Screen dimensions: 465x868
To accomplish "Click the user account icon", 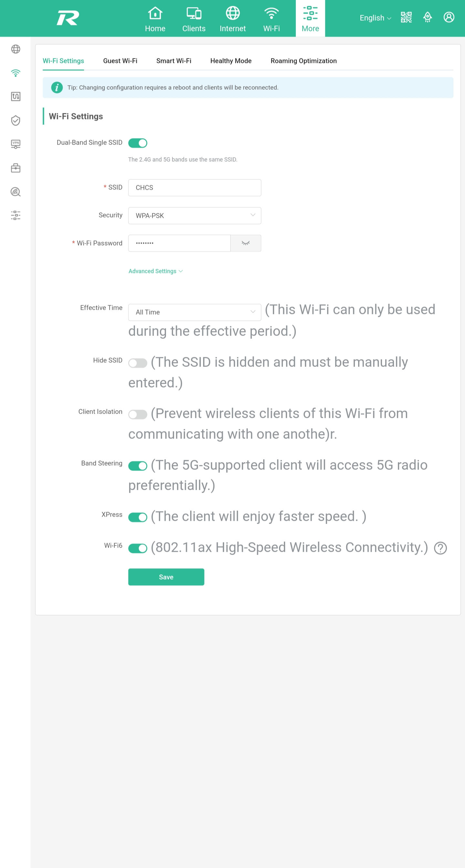I will [449, 17].
